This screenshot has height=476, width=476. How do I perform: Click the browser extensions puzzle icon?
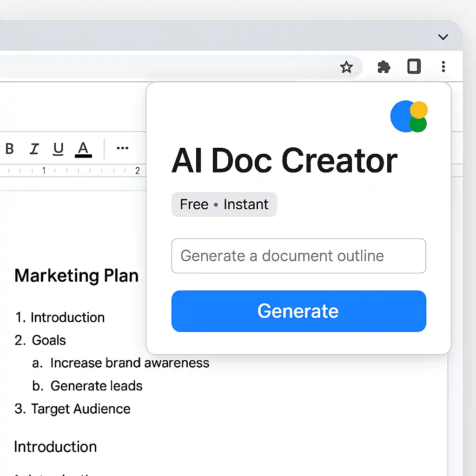tap(383, 67)
